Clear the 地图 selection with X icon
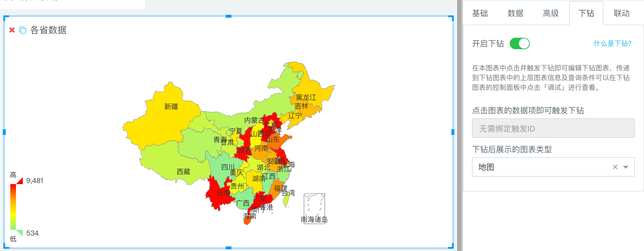The height and width of the screenshot is (251, 644). pyautogui.click(x=615, y=167)
